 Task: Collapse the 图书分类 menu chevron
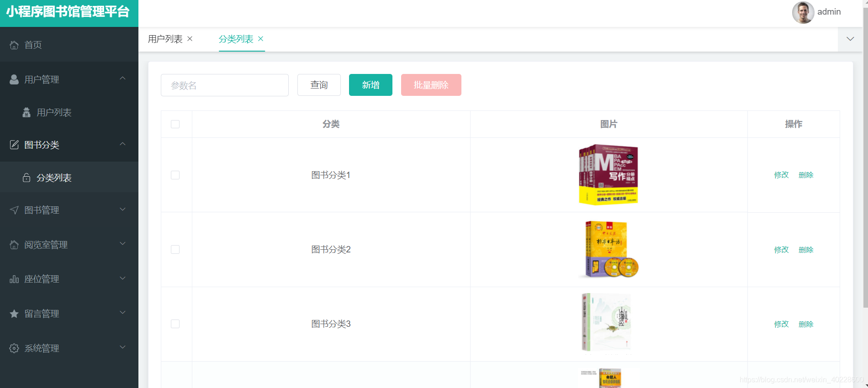[122, 144]
